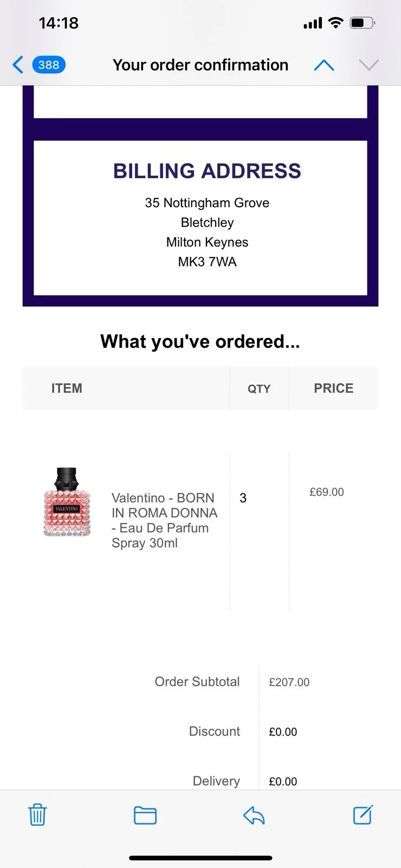Tap the PRICE column header
401x868 pixels.
click(x=333, y=388)
